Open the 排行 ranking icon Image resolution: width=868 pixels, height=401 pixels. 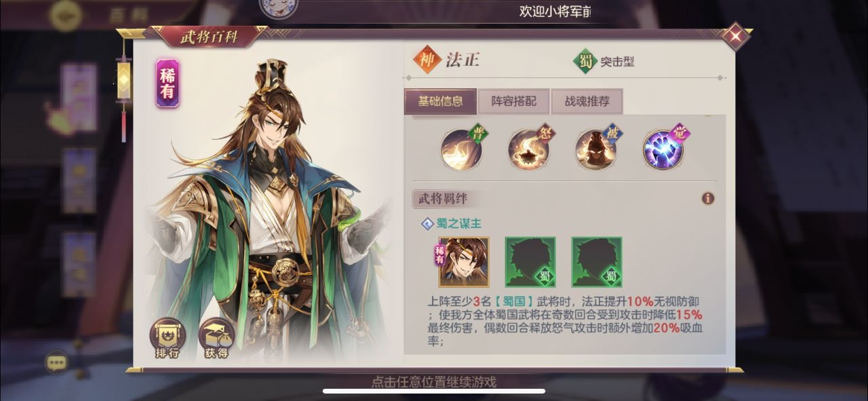tap(167, 339)
